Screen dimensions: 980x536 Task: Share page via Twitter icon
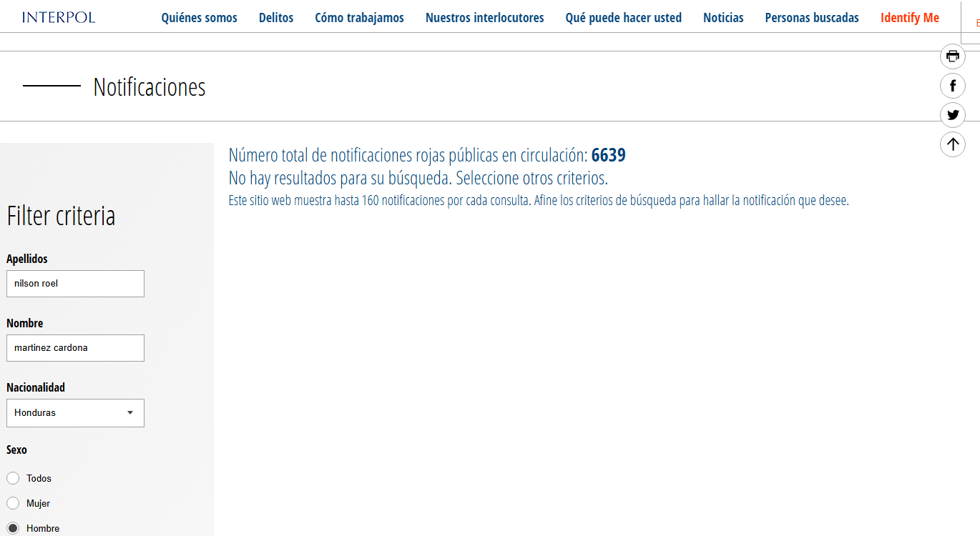[x=952, y=115]
